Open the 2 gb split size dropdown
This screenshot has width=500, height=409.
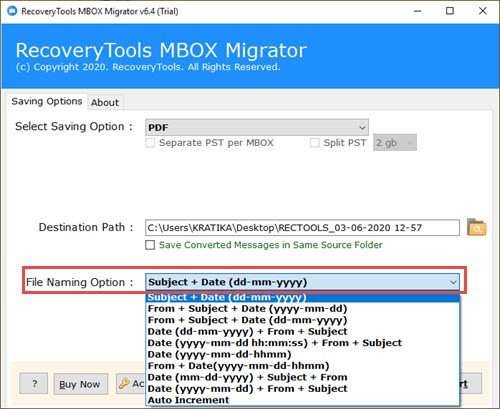click(x=395, y=143)
